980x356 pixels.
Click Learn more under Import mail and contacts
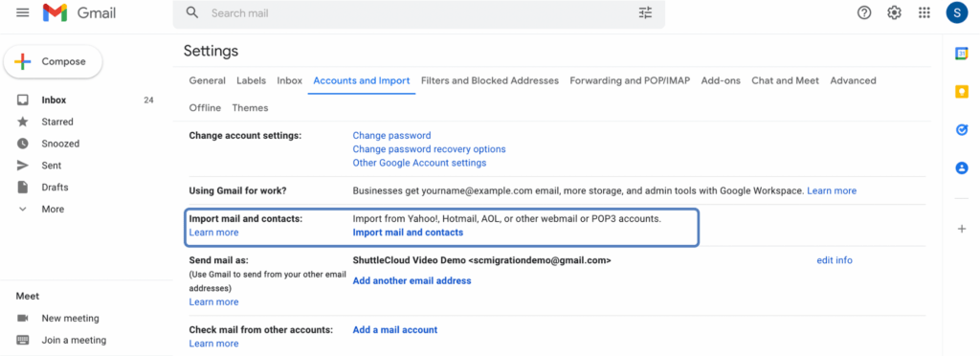(213, 233)
